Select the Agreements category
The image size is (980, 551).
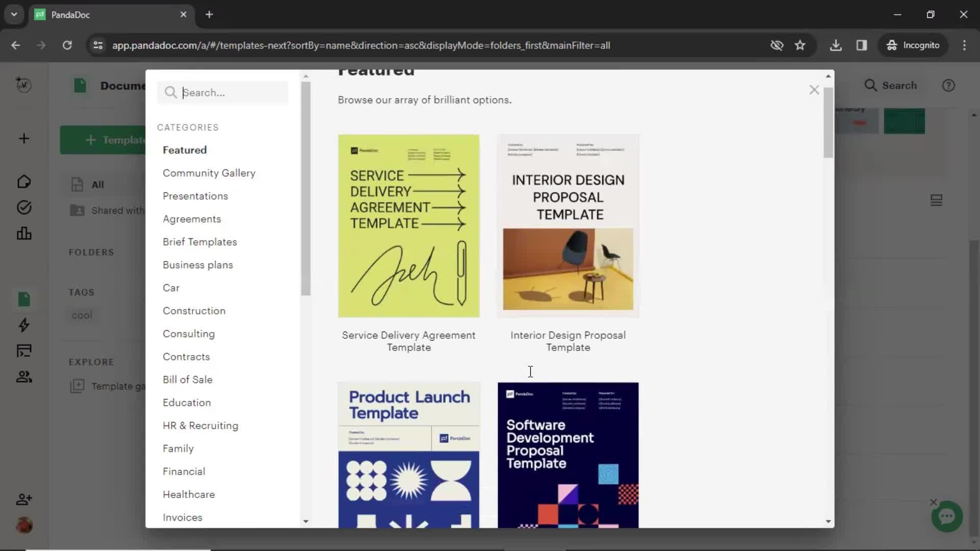tap(192, 219)
